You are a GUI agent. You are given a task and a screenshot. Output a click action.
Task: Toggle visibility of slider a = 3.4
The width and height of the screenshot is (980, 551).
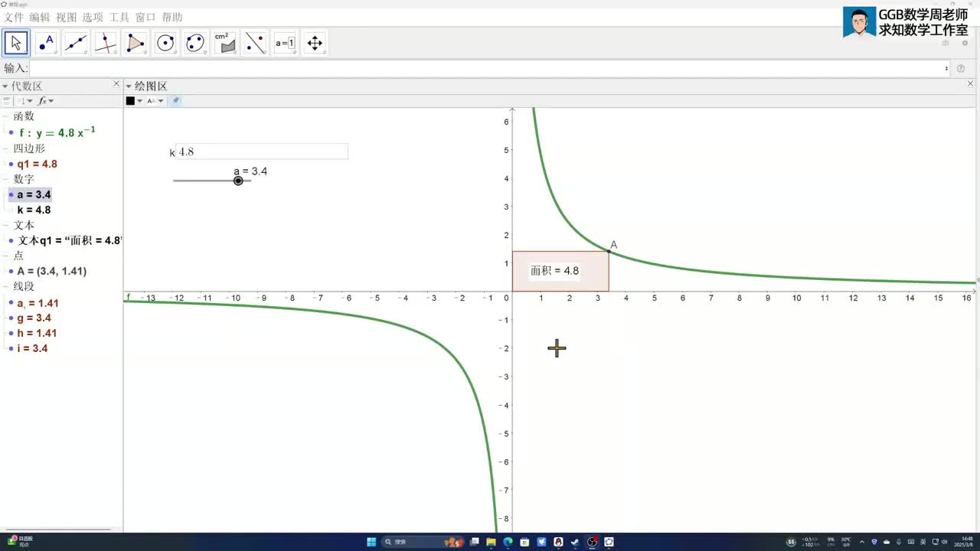point(11,195)
